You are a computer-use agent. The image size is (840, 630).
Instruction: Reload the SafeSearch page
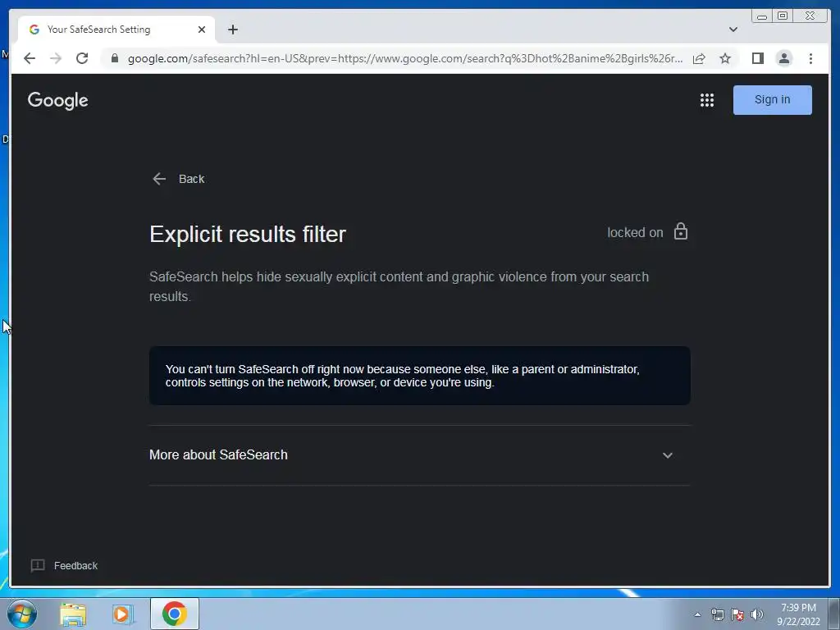82,58
